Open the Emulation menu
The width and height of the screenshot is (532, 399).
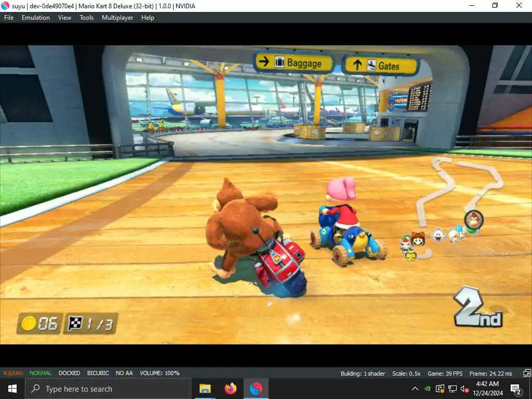coord(36,18)
